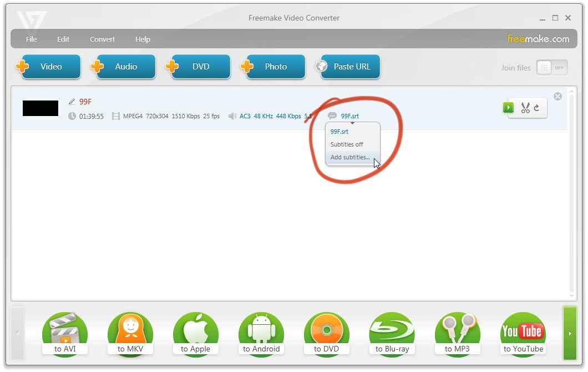Click the film strip video info icon

tap(116, 117)
